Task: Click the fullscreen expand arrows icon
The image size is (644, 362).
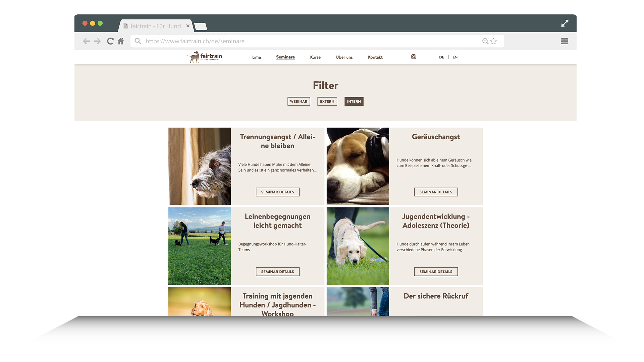Action: pos(565,23)
